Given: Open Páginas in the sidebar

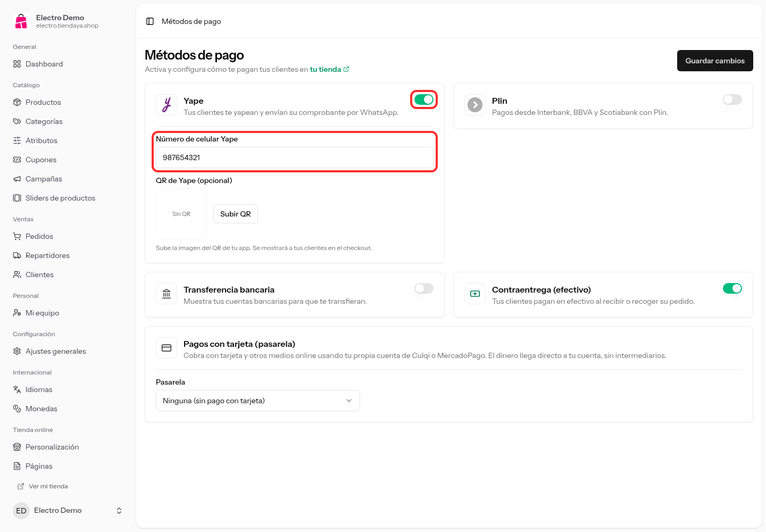Looking at the screenshot, I should click(x=68, y=466).
